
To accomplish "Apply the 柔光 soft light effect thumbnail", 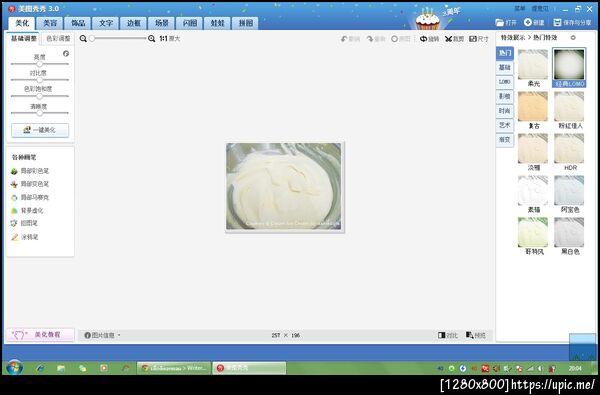I will click(x=533, y=64).
